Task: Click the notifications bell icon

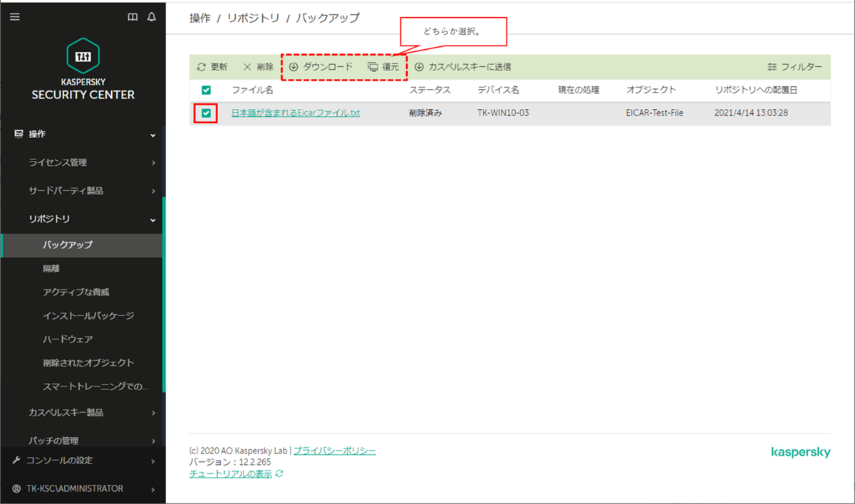Action: click(x=151, y=16)
